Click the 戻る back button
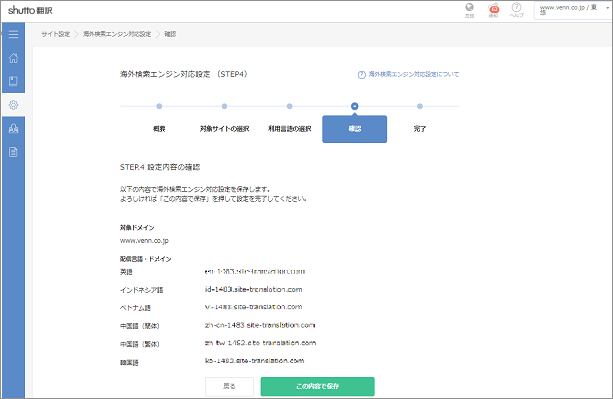Image resolution: width=613 pixels, height=399 pixels. [x=229, y=386]
